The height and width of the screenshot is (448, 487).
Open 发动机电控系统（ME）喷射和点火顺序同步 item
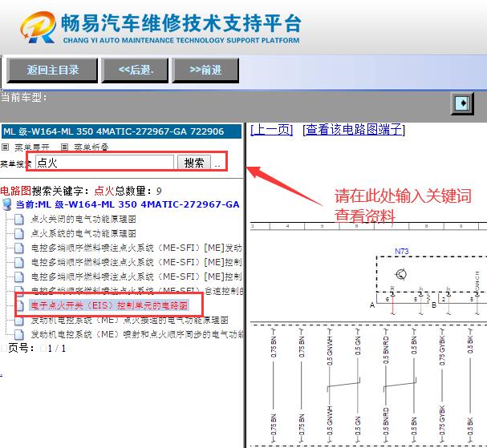137,334
